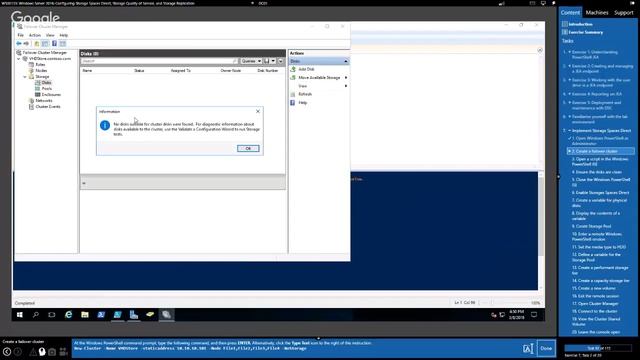
Task: Click OK in the Information dialog
Action: [248, 149]
